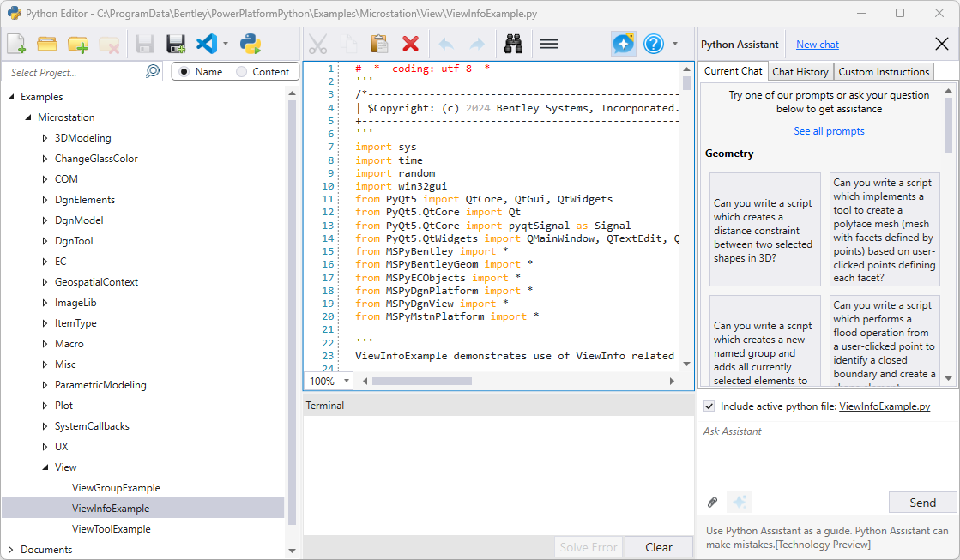Expand the DgnElements tree folder

click(45, 200)
